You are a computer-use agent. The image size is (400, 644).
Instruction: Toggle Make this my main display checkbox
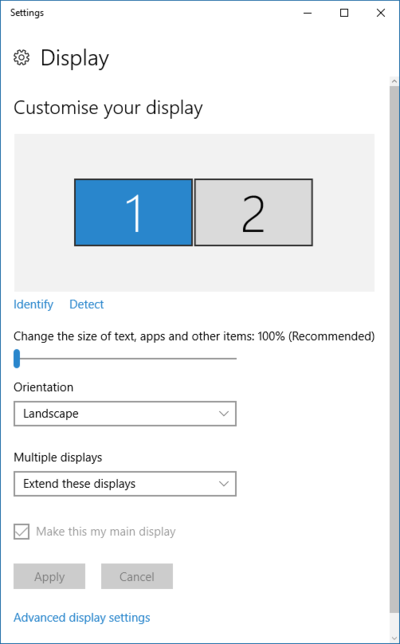(x=21, y=531)
